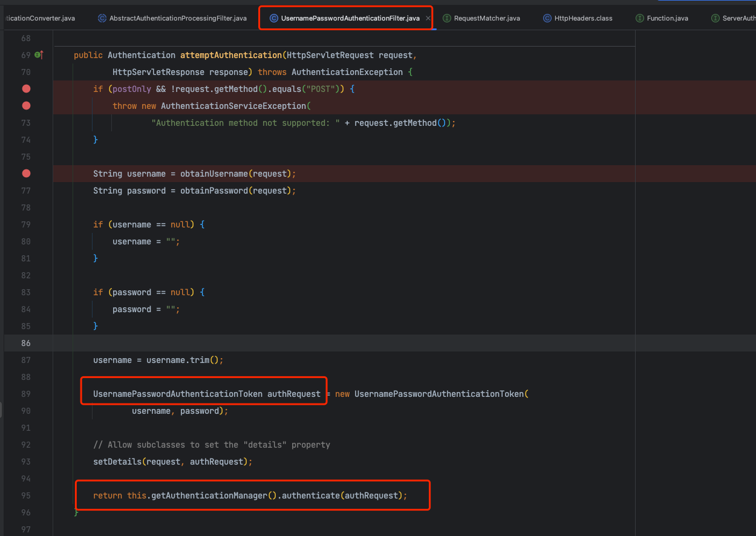Click the attemptAuthentication method name
756x536 pixels.
tap(231, 55)
